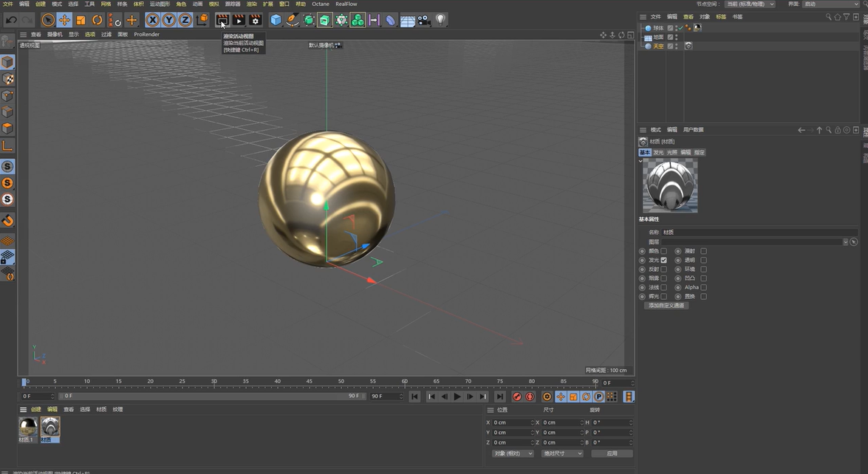The height and width of the screenshot is (474, 868).
Task: Enable the Alpha channel checkbox
Action: point(703,288)
